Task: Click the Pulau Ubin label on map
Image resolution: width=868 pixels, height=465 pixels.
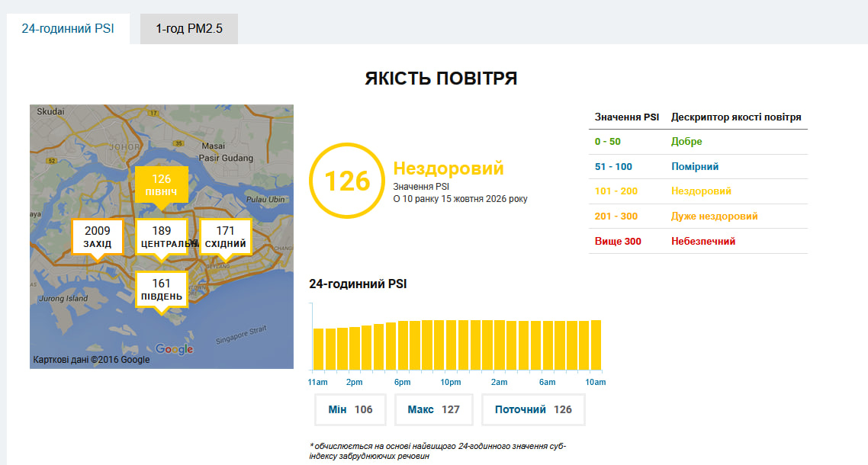Action: point(265,199)
